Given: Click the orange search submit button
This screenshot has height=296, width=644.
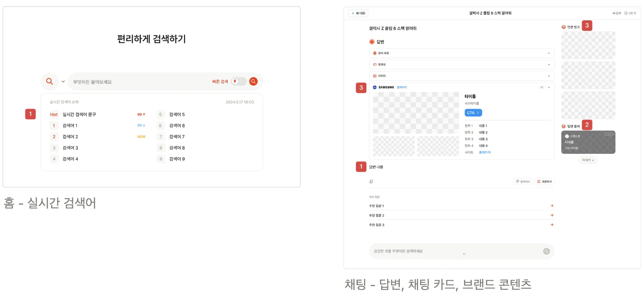Looking at the screenshot, I should pos(253,81).
